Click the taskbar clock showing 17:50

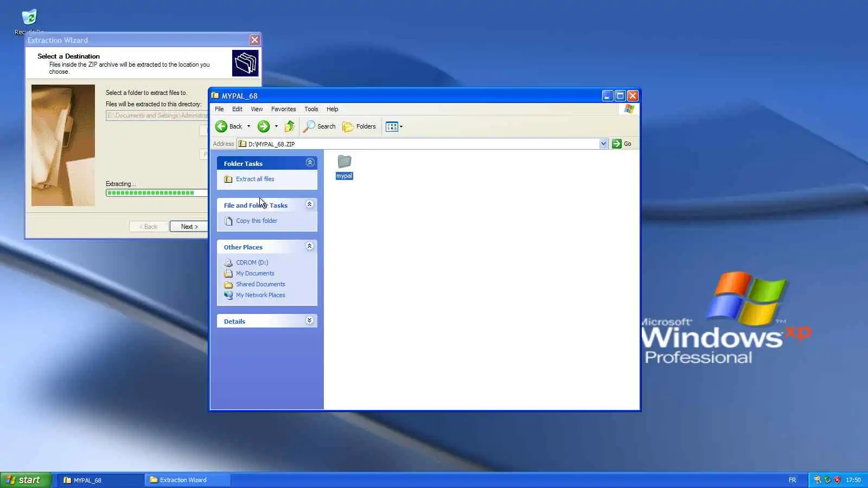(853, 480)
